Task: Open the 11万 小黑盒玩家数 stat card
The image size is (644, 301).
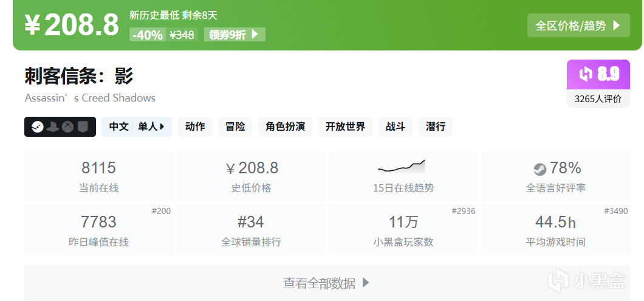Action: (403, 230)
